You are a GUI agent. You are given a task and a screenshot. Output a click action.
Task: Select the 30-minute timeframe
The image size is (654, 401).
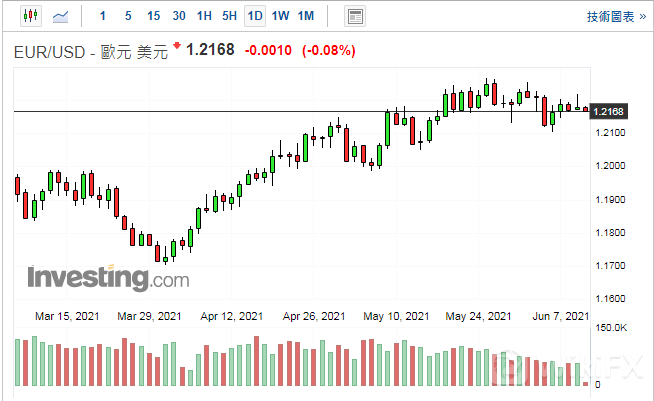coord(178,16)
